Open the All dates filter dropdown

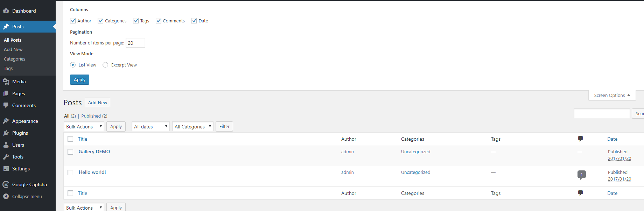point(150,127)
